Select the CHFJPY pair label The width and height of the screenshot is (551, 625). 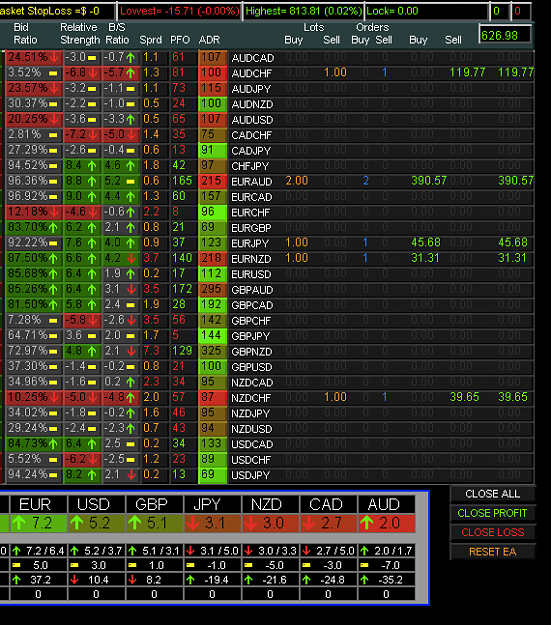tap(250, 166)
